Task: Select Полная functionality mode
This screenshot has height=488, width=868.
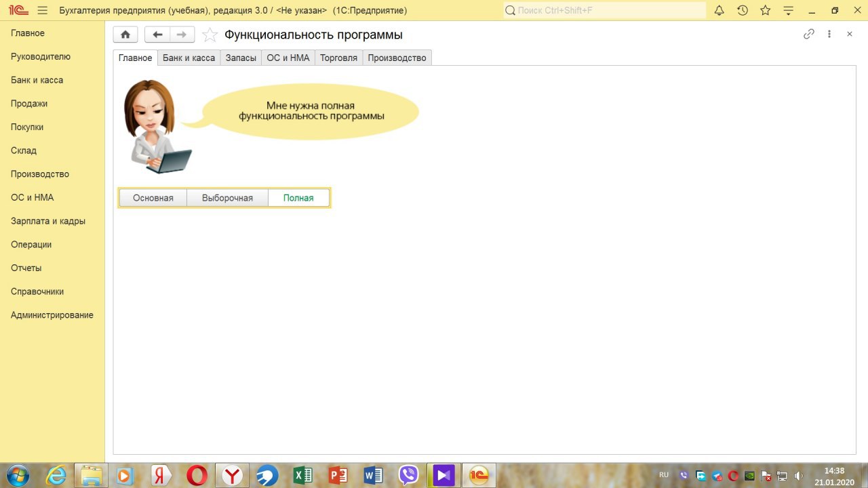Action: [x=298, y=198]
